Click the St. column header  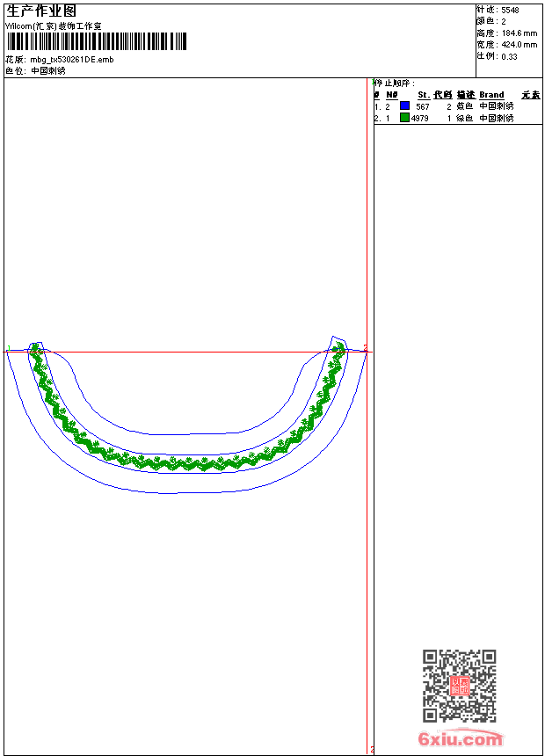point(424,95)
